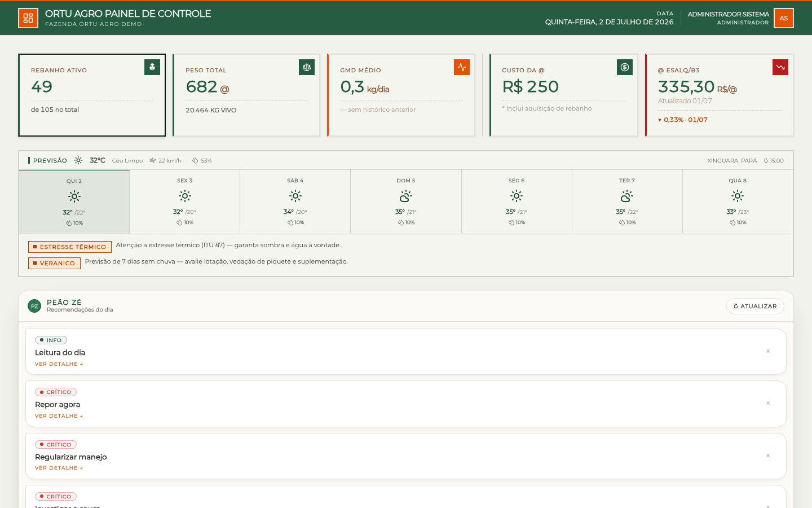This screenshot has height=508, width=812.
Task: Open Ver Detalhe for Repor agora
Action: pos(59,416)
